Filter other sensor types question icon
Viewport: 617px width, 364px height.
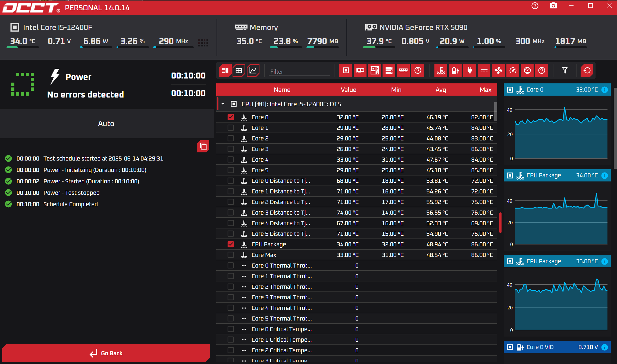[x=541, y=71]
